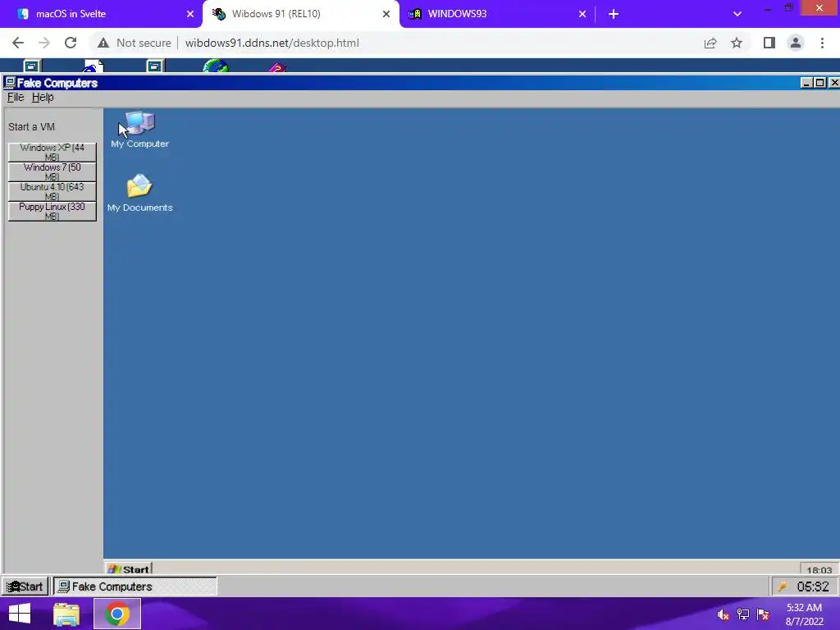The height and width of the screenshot is (630, 840).
Task: Open the File menu
Action: pyautogui.click(x=15, y=97)
